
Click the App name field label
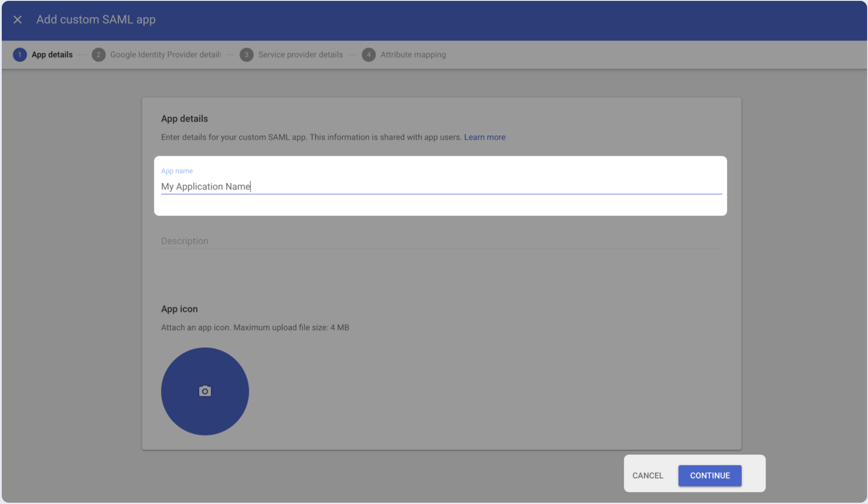[177, 171]
